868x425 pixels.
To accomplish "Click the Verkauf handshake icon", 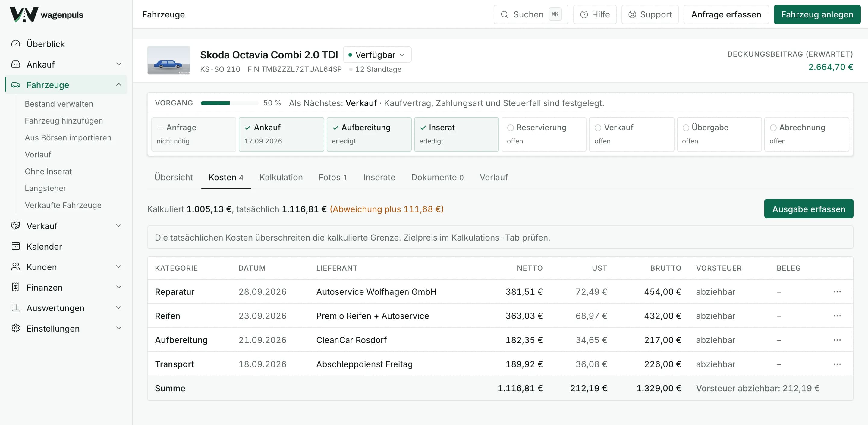I will (x=15, y=226).
